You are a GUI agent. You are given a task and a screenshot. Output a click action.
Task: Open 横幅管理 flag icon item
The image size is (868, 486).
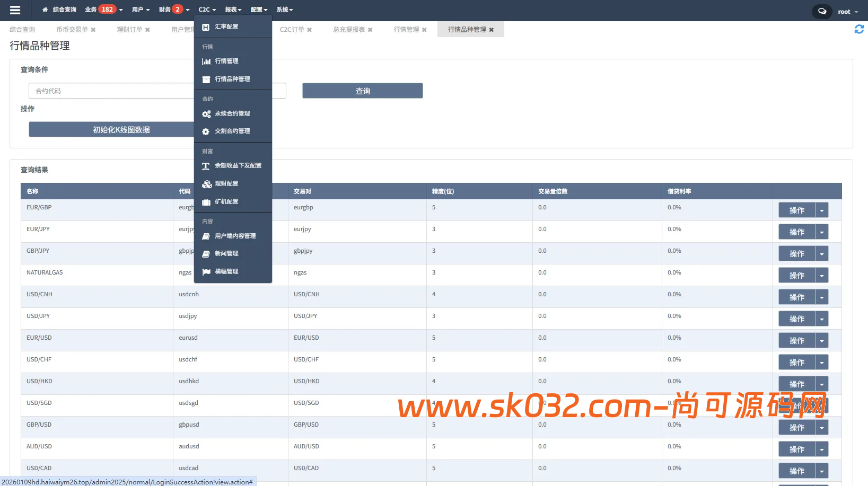pyautogui.click(x=227, y=271)
